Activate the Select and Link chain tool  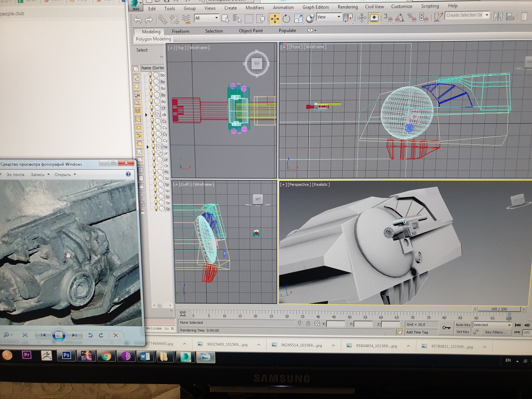click(163, 20)
